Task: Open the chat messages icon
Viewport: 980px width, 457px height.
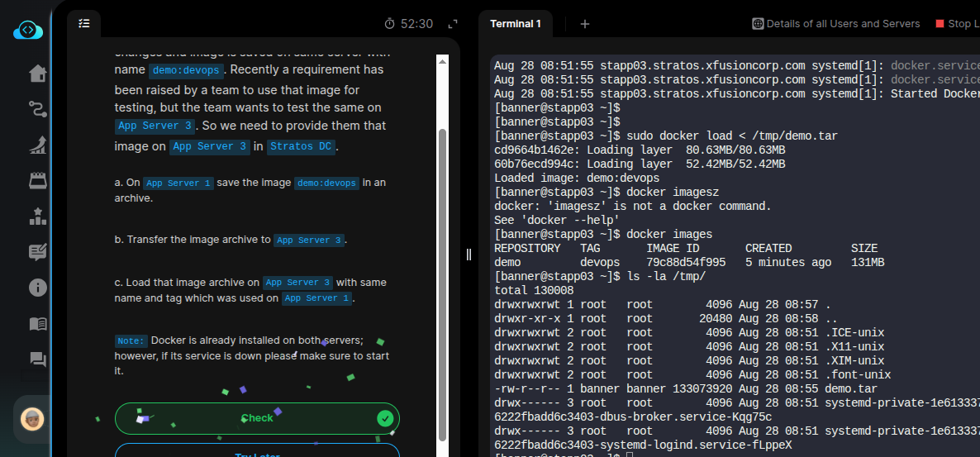Action: tap(37, 359)
